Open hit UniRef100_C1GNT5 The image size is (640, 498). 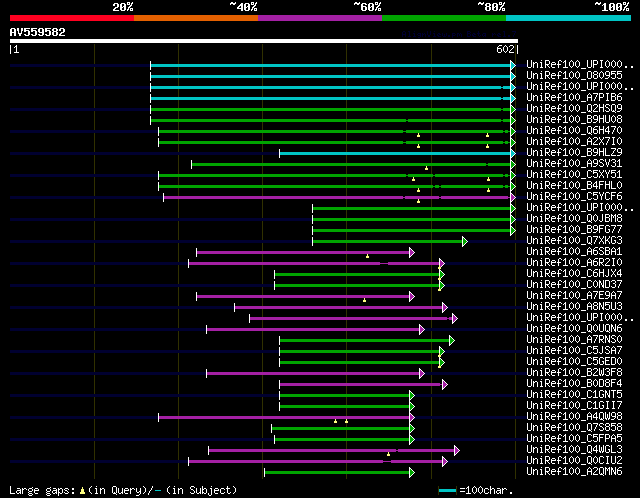(x=574, y=395)
